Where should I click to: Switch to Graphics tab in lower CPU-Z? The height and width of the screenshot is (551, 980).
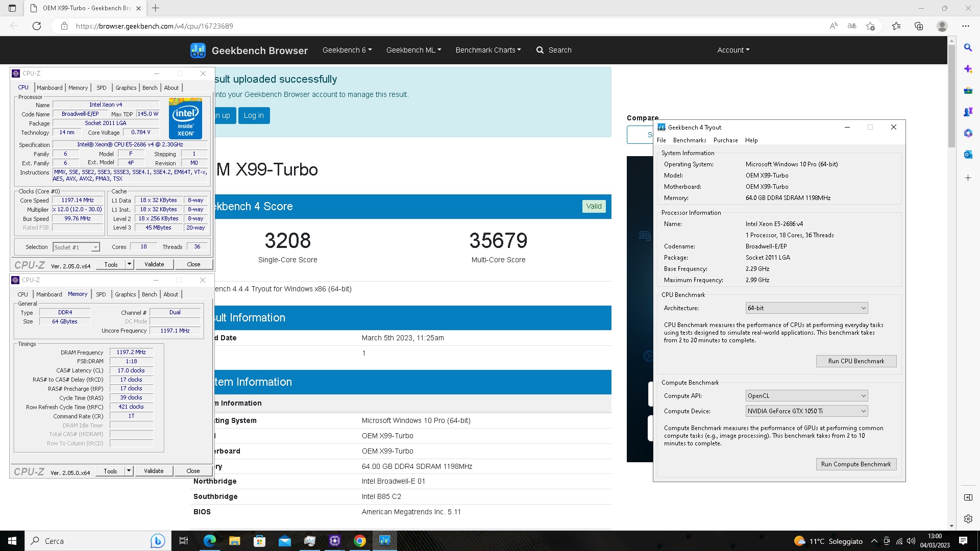(x=126, y=294)
